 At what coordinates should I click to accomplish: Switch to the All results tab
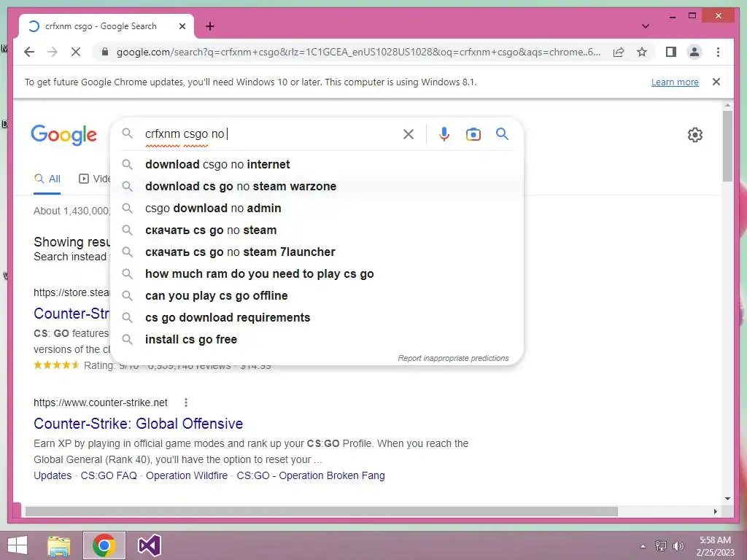[47, 179]
